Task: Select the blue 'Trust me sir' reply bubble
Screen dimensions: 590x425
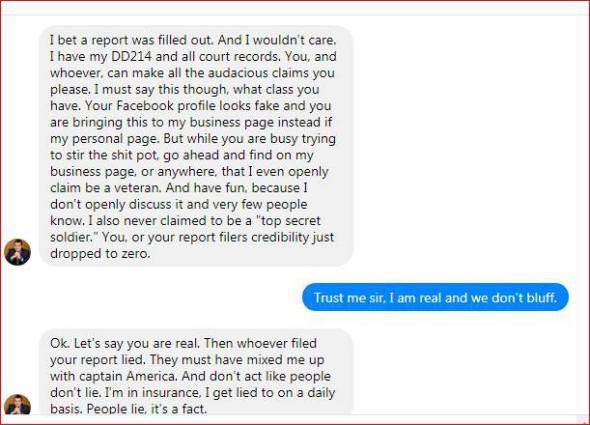Action: tap(435, 297)
